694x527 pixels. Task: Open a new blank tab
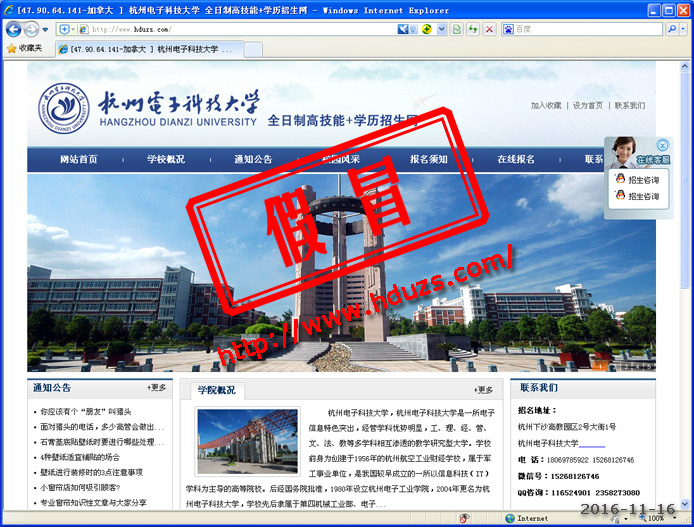point(253,50)
